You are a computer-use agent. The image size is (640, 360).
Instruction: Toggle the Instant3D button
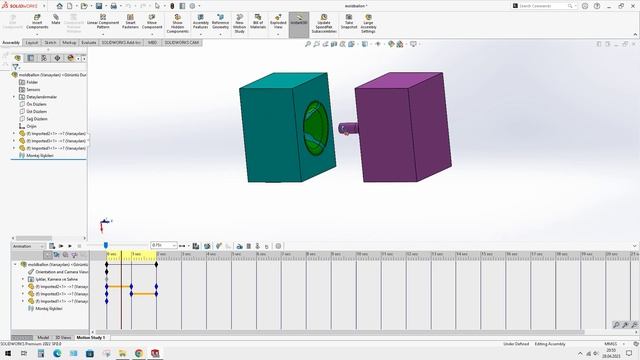tap(299, 24)
